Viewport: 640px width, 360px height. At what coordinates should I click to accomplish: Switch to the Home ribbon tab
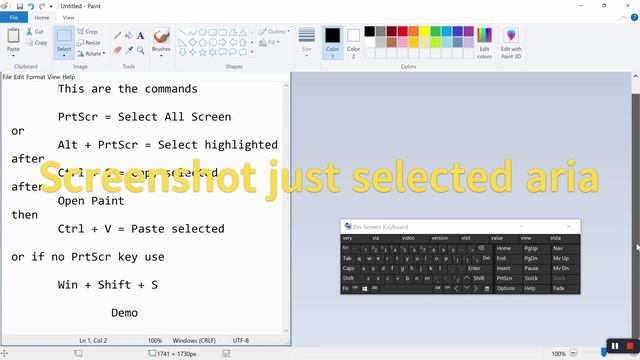(x=42, y=18)
